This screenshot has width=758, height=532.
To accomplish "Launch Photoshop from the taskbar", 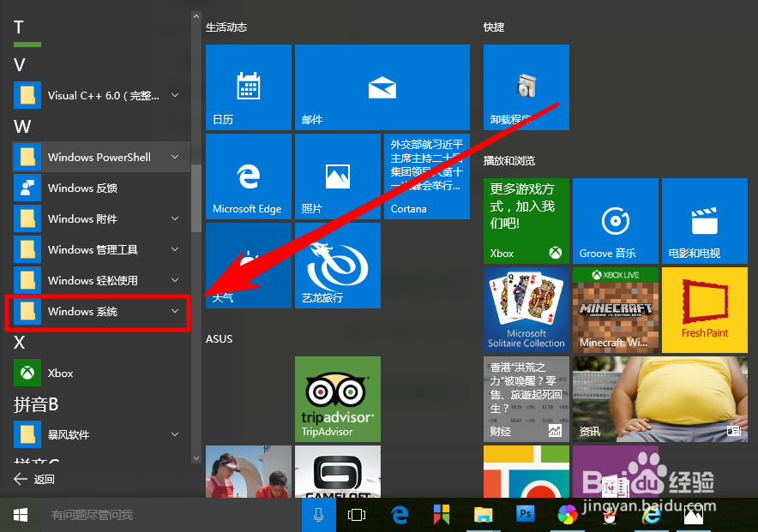I will [x=524, y=515].
